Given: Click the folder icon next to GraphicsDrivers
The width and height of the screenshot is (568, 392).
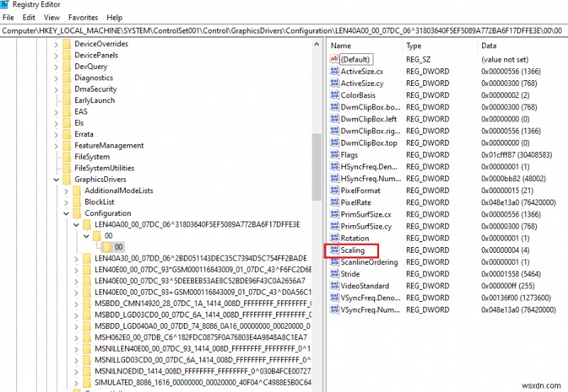Looking at the screenshot, I should click(67, 180).
